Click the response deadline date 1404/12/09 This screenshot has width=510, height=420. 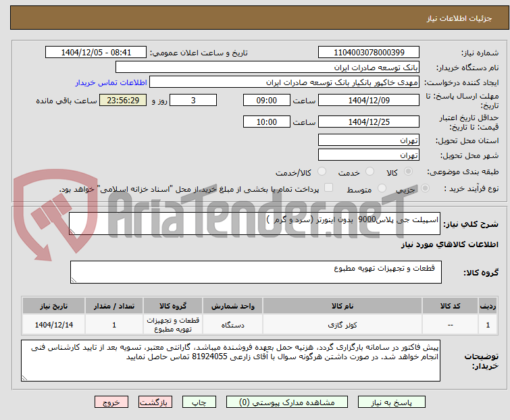click(369, 100)
